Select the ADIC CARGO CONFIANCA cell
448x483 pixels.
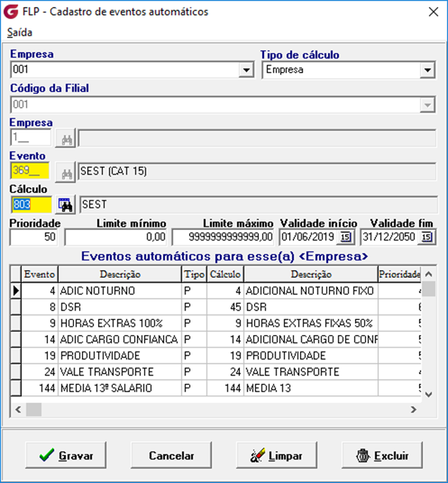pyautogui.click(x=119, y=339)
